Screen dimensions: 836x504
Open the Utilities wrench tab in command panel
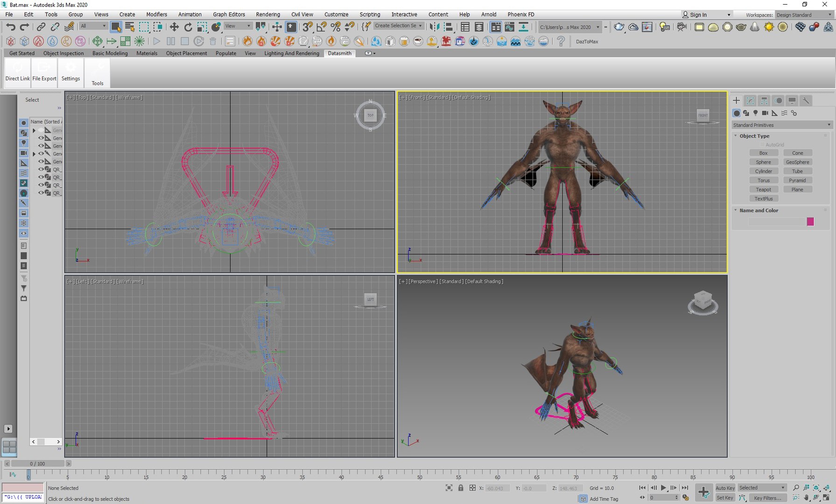(806, 100)
